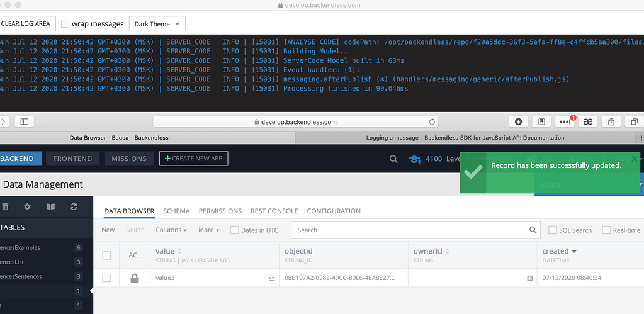
Task: Click the trash icon in tables sidebar
Action: click(5, 206)
